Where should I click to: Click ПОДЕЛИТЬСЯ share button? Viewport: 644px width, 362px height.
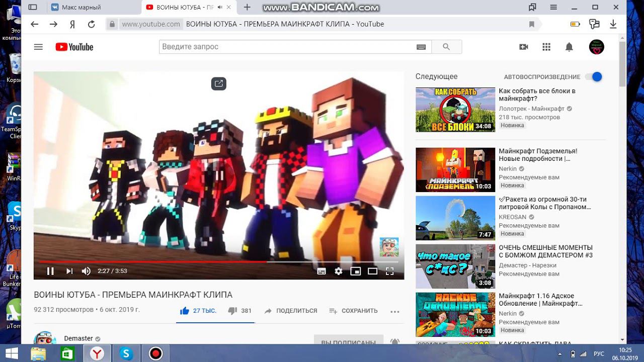pyautogui.click(x=291, y=311)
